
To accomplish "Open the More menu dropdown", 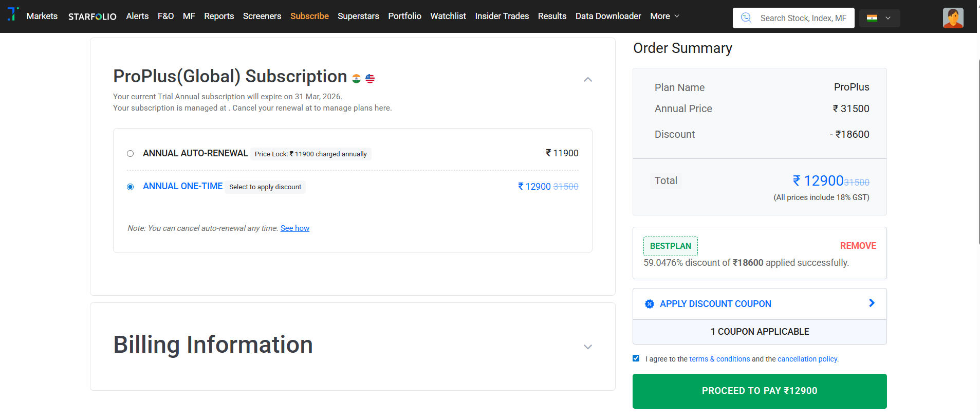I will (x=664, y=16).
